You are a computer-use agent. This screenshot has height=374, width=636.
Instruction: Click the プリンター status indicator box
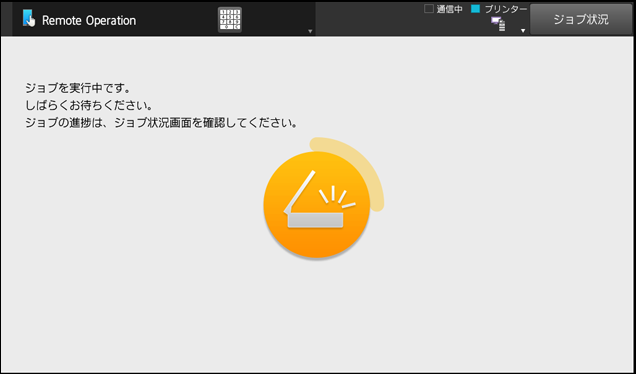point(475,9)
